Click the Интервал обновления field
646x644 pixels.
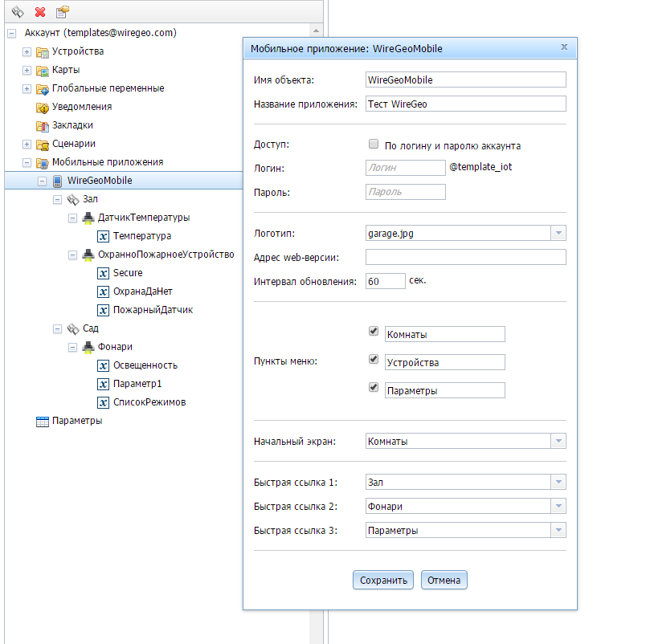(385, 281)
